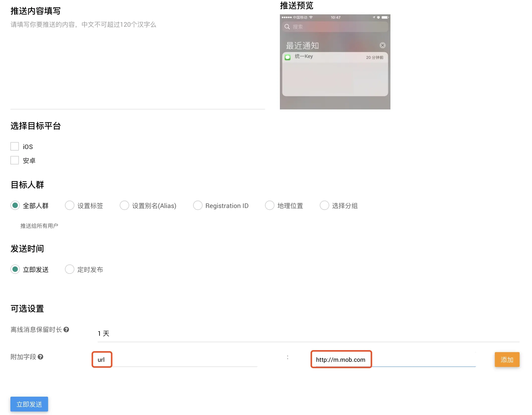Image resolution: width=532 pixels, height=415 pixels.
Task: Select 选择分组 radio option
Action: click(324, 205)
